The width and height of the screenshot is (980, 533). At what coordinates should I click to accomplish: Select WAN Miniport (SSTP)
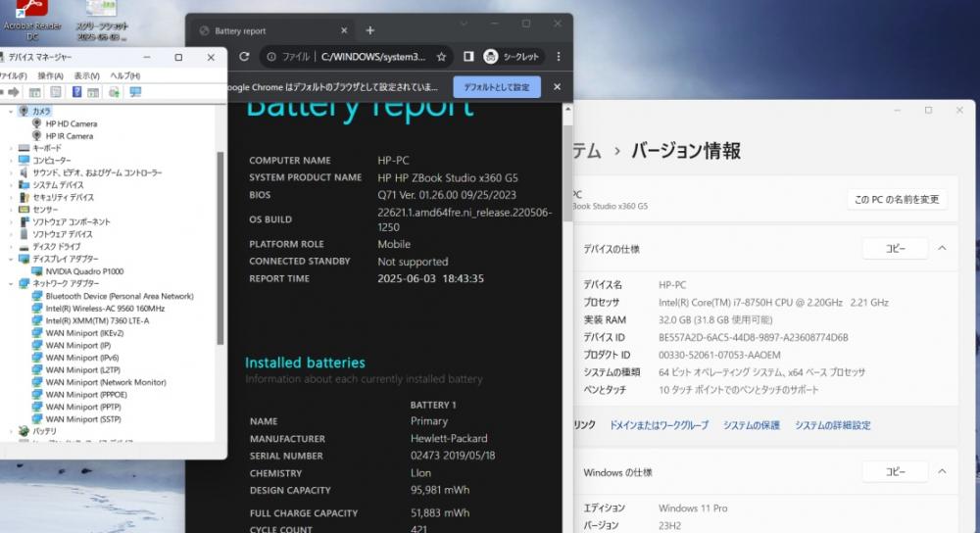point(83,419)
